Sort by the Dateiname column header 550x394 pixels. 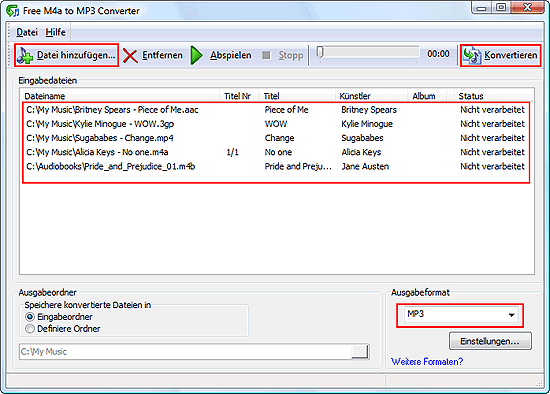point(120,96)
